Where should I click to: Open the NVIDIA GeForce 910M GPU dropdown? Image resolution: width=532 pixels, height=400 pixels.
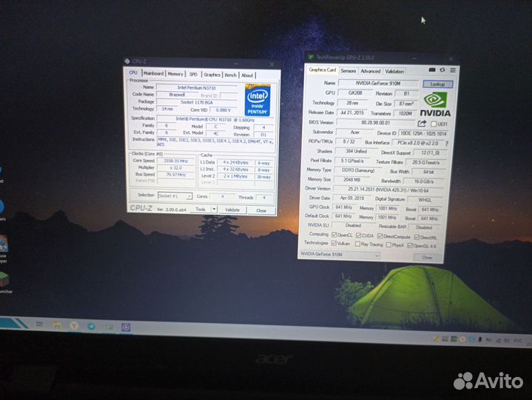pos(340,254)
